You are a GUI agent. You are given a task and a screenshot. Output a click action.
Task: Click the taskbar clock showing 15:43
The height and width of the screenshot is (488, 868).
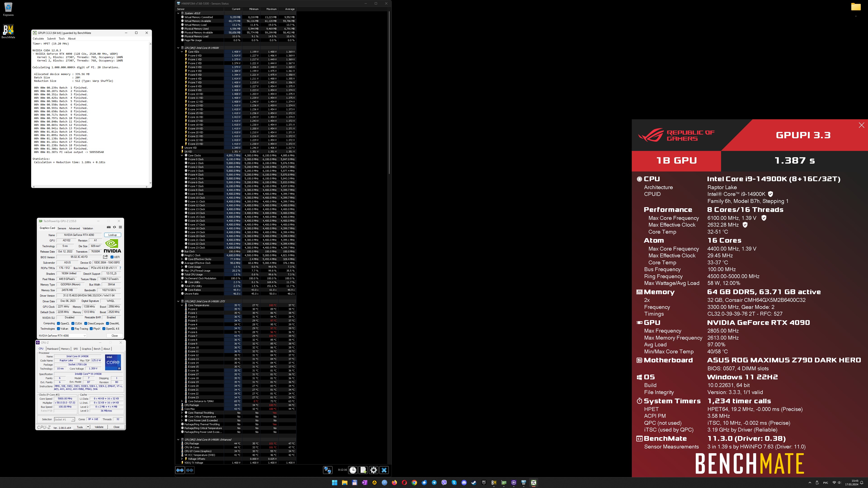tap(852, 482)
